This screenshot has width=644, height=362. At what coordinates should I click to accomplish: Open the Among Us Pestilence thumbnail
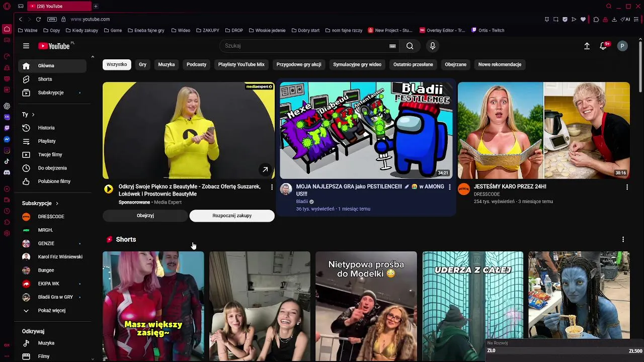(366, 130)
